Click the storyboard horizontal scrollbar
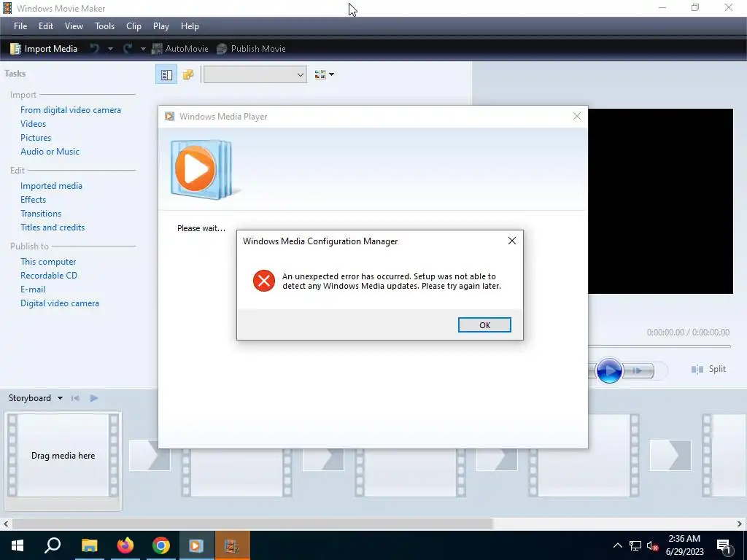 click(x=252, y=524)
